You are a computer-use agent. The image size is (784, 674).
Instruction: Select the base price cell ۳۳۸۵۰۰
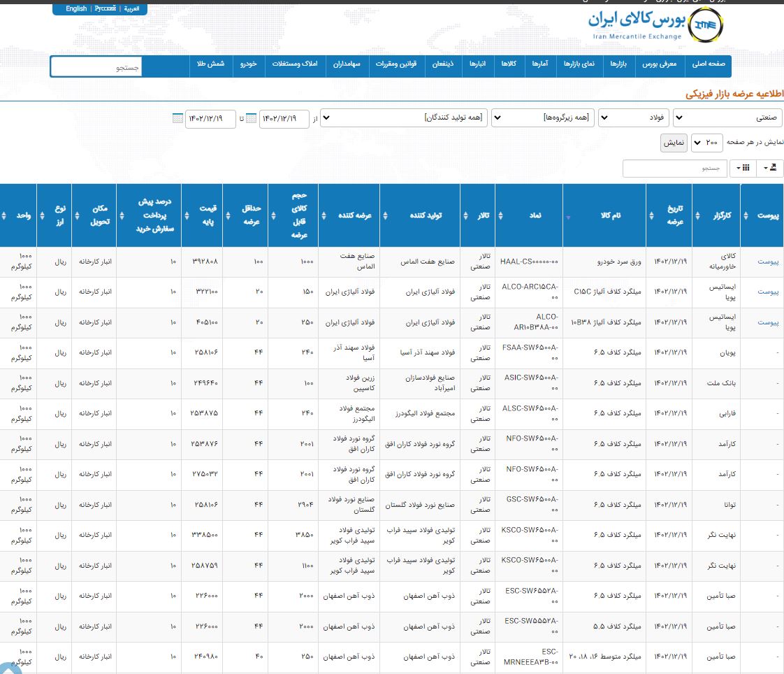[202, 536]
